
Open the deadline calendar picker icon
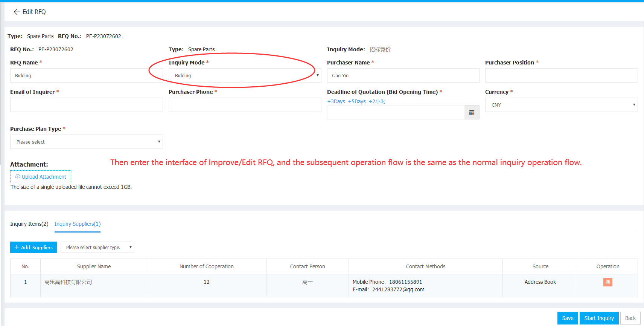click(x=472, y=112)
